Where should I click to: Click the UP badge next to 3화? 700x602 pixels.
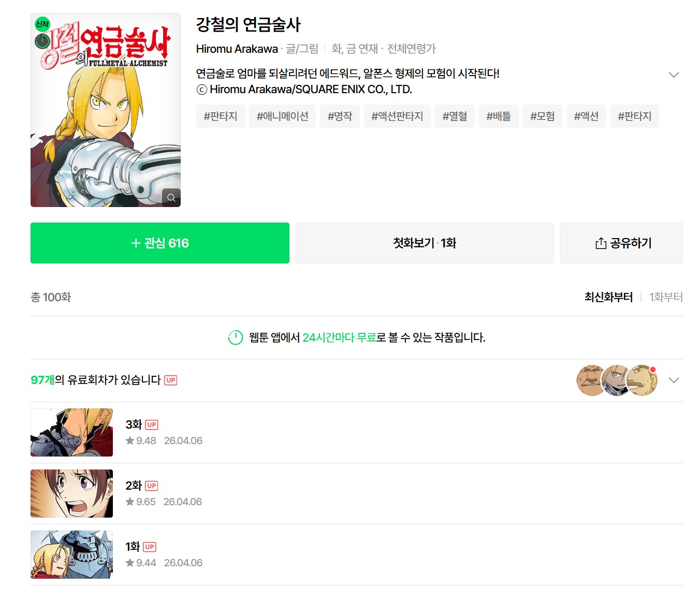click(151, 425)
